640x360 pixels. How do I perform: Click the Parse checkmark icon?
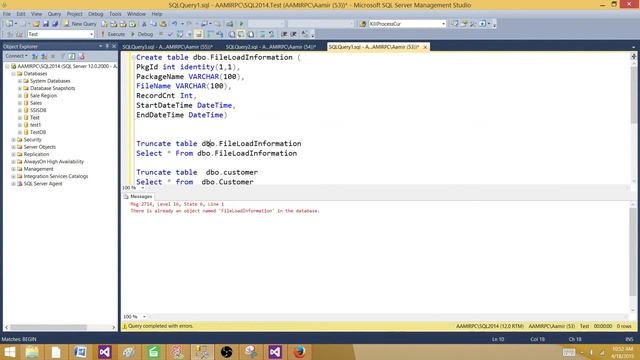pos(170,34)
